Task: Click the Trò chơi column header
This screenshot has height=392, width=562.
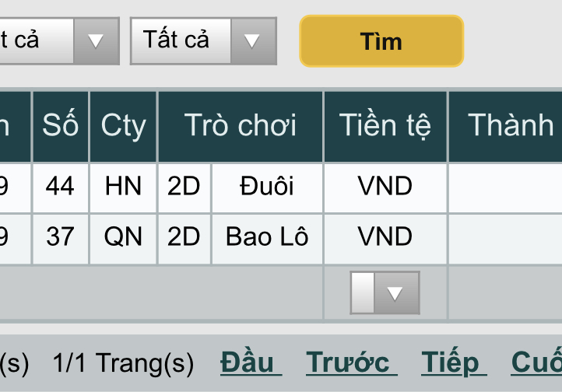Action: point(241,126)
